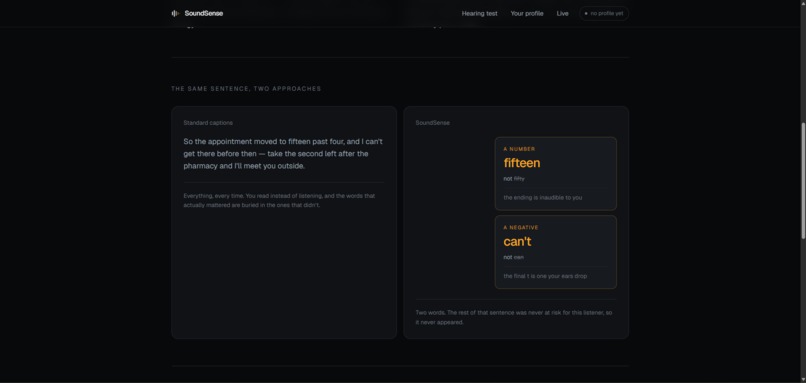The image size is (806, 383).
Task: Open the Live page
Action: pos(562,13)
